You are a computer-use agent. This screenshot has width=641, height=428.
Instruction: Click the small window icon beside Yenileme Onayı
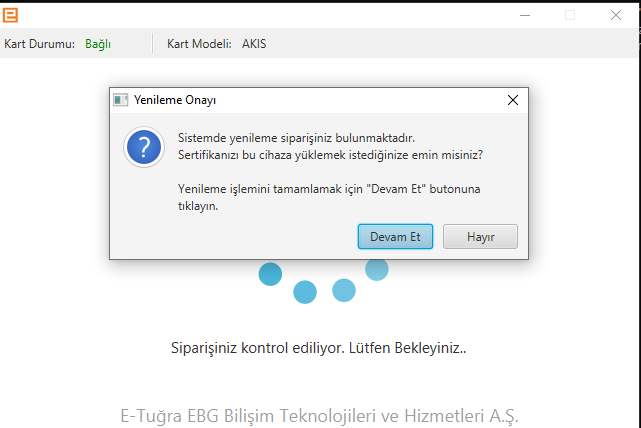coord(121,100)
